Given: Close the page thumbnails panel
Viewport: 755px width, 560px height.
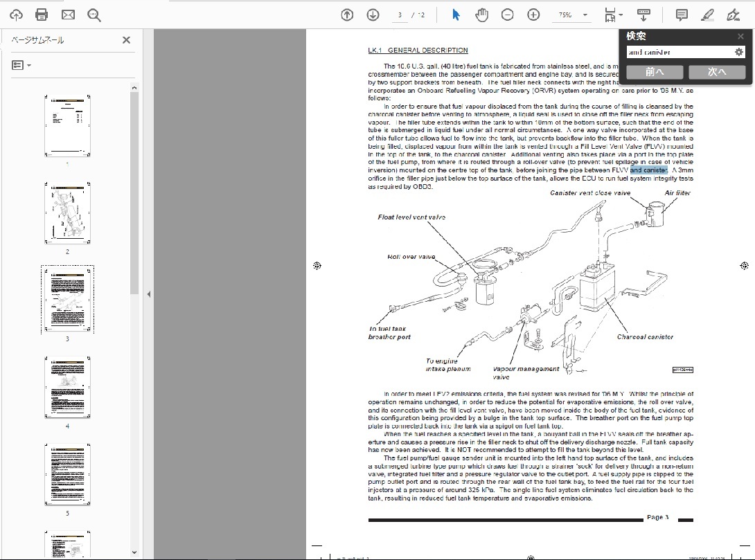Looking at the screenshot, I should (x=126, y=40).
